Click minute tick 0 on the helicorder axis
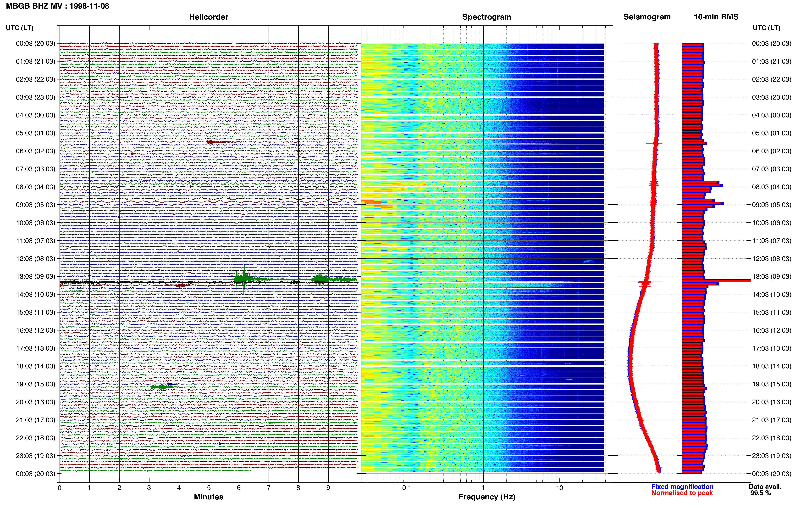 pyautogui.click(x=59, y=487)
